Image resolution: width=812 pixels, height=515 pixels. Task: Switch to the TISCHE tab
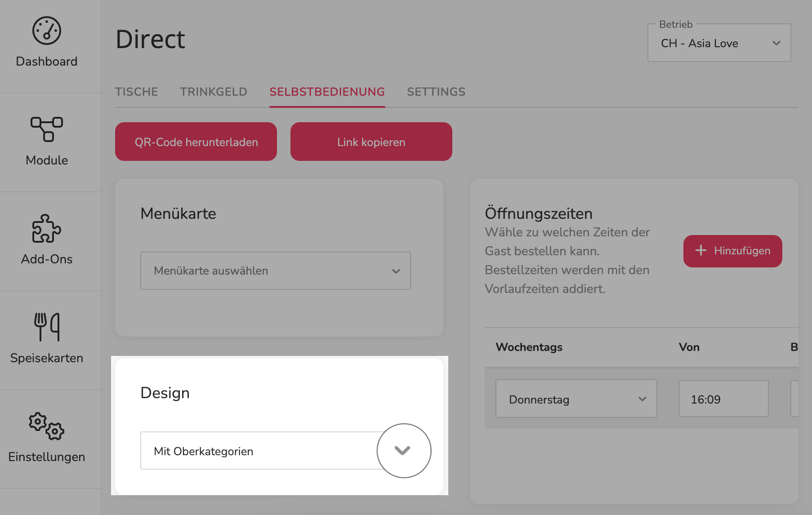tap(137, 92)
